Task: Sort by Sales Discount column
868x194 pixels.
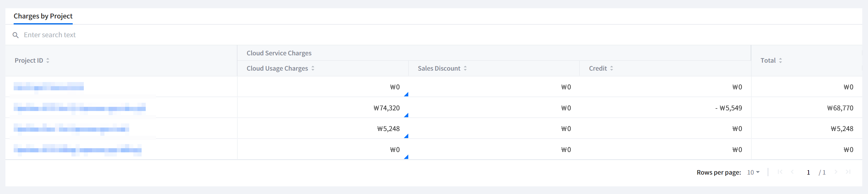Action: tap(465, 68)
